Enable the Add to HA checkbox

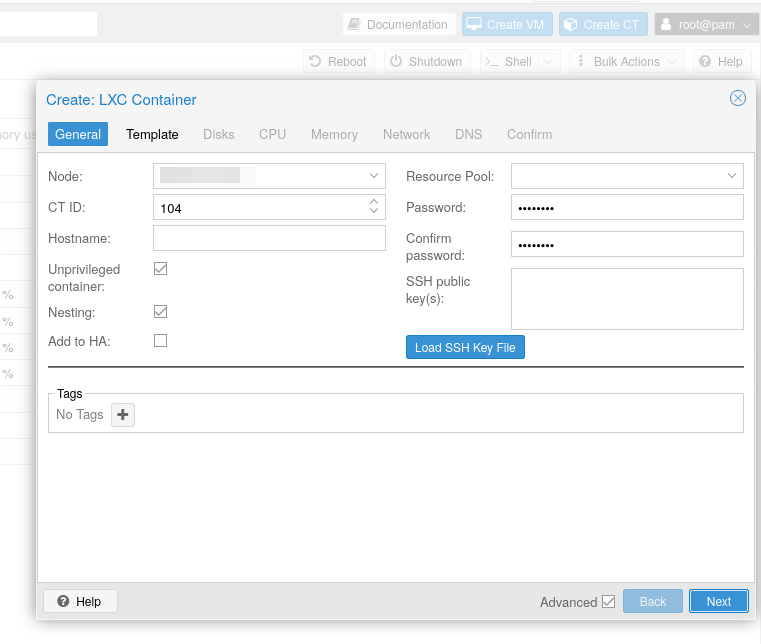[160, 341]
